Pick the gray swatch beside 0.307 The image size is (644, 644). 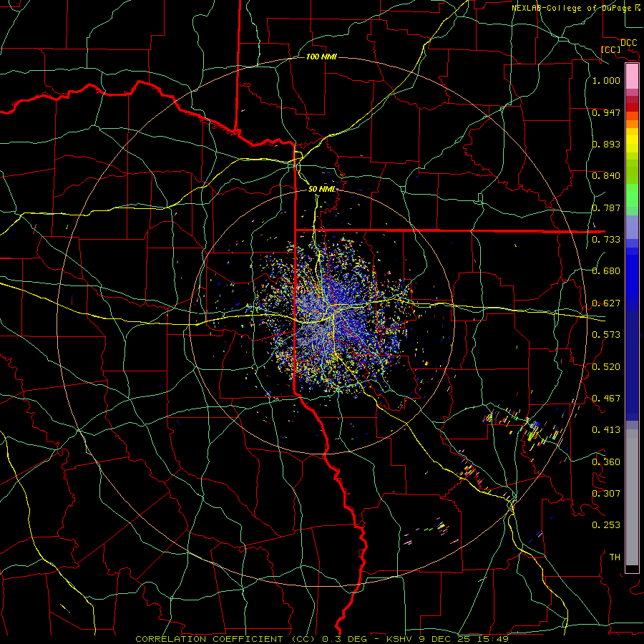coord(632,497)
